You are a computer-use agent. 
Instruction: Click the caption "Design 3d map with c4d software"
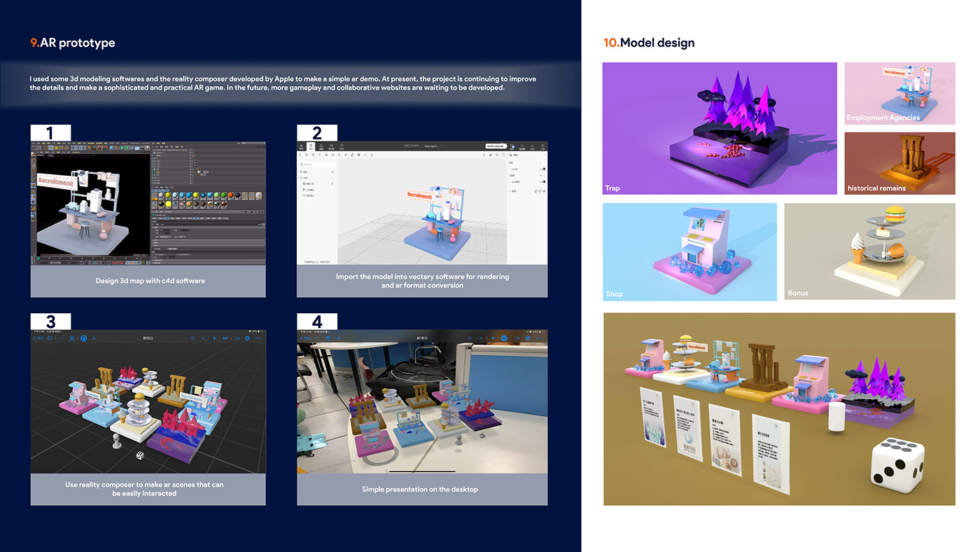click(150, 281)
